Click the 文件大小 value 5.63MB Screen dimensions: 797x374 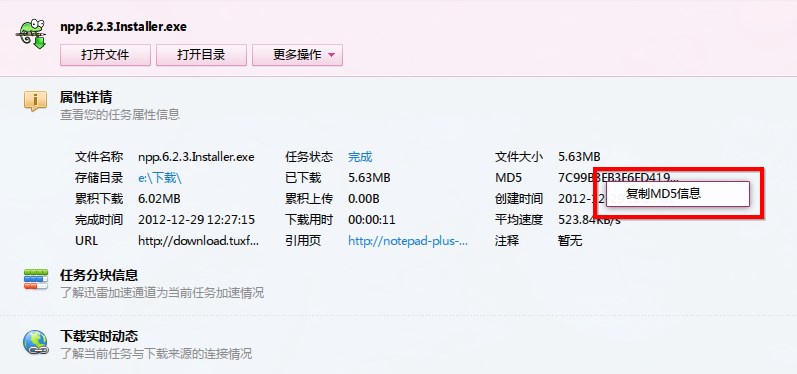point(579,157)
